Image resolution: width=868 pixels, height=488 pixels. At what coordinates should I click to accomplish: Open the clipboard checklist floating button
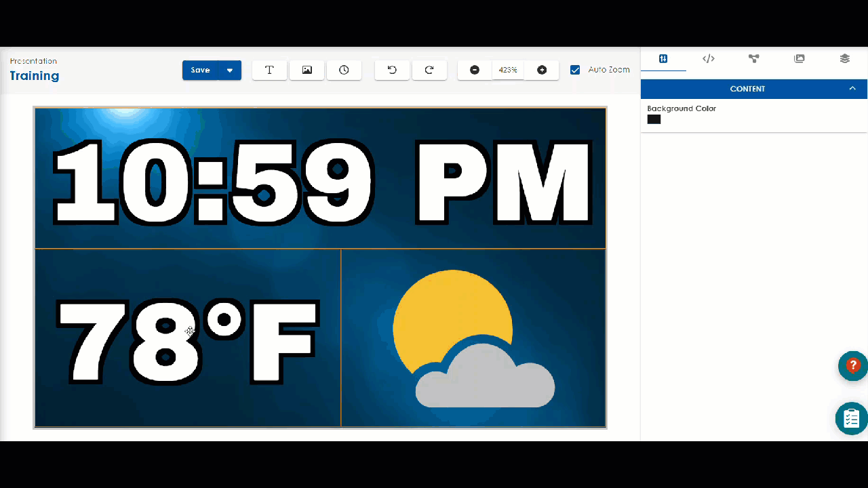pyautogui.click(x=851, y=418)
